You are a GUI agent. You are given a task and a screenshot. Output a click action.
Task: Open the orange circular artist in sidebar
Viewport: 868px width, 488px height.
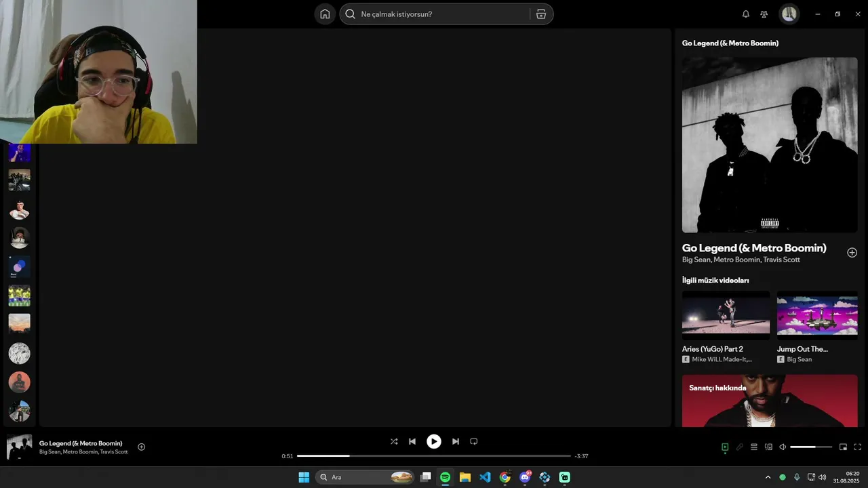[x=19, y=382]
